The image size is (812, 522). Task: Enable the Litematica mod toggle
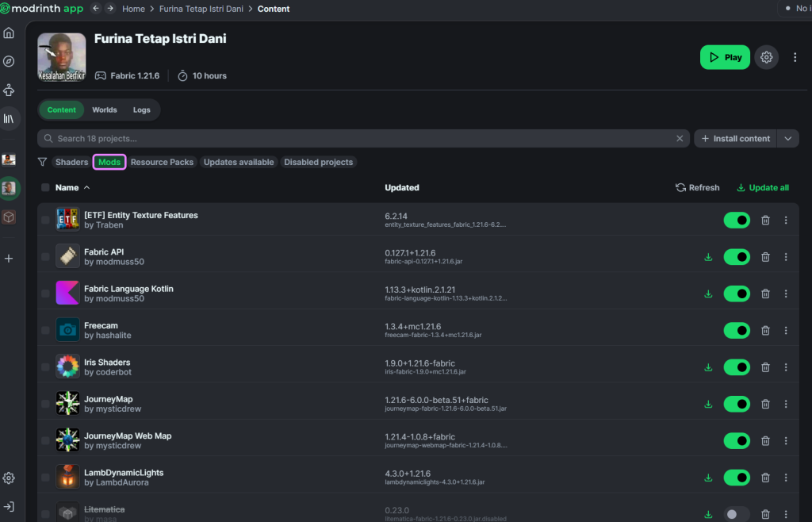[x=737, y=514]
